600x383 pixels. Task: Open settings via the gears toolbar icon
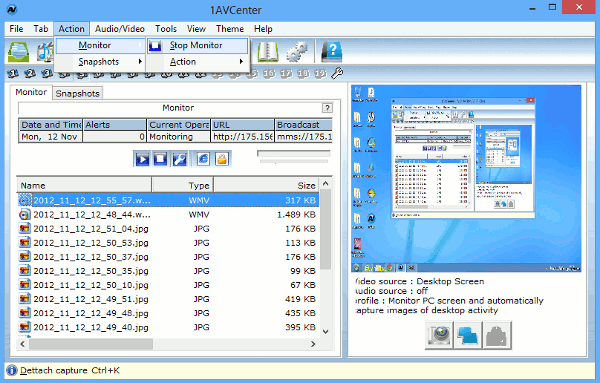[x=297, y=52]
